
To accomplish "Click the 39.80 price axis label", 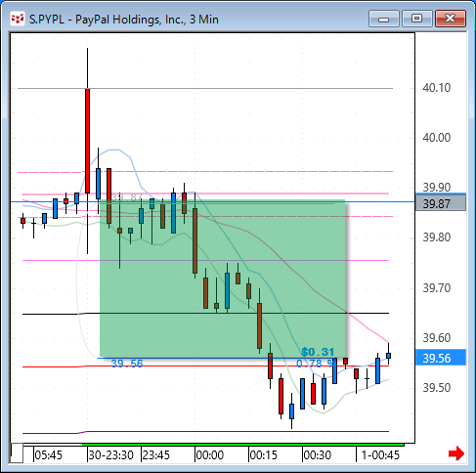I will [x=436, y=237].
